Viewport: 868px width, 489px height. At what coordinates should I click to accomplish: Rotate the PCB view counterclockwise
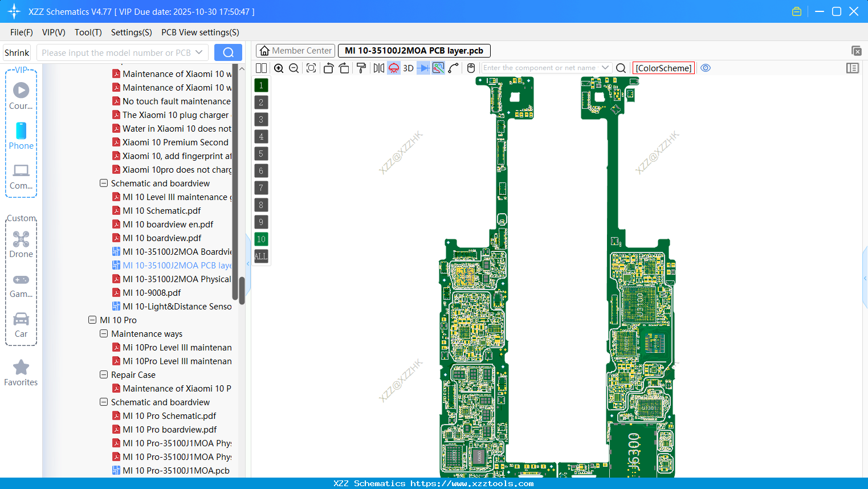(328, 68)
